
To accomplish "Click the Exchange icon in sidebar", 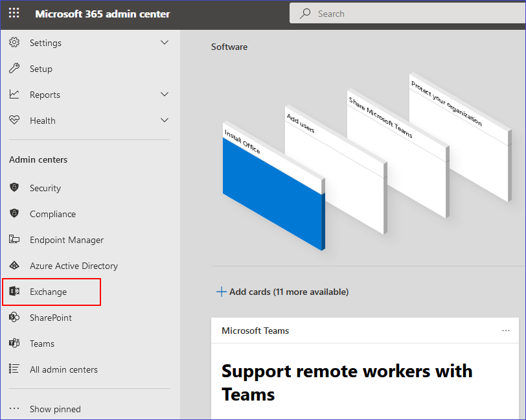I will coord(14,292).
